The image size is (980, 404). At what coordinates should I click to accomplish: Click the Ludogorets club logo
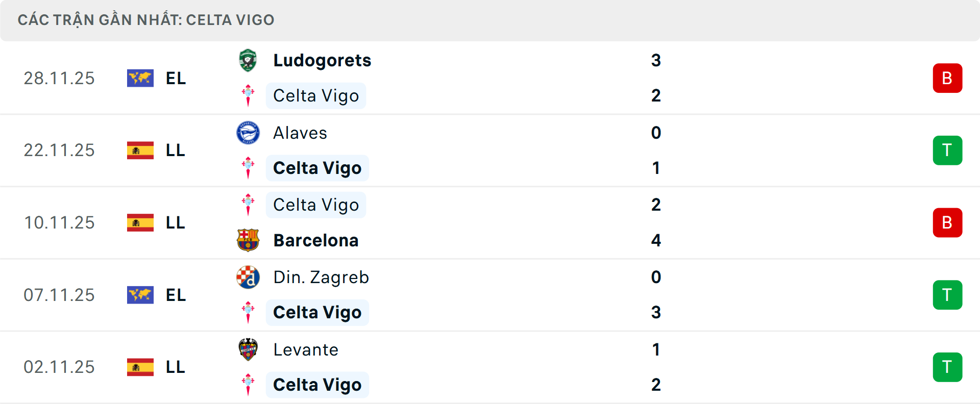pos(248,60)
